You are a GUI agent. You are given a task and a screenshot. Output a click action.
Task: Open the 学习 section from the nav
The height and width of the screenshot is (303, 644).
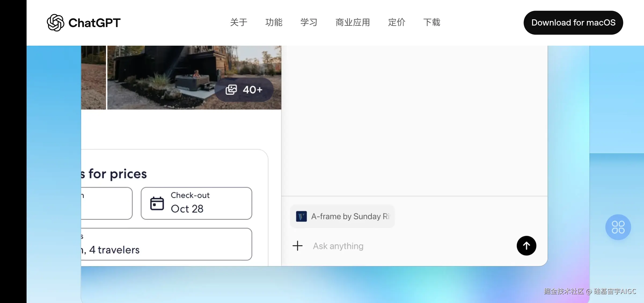point(309,23)
